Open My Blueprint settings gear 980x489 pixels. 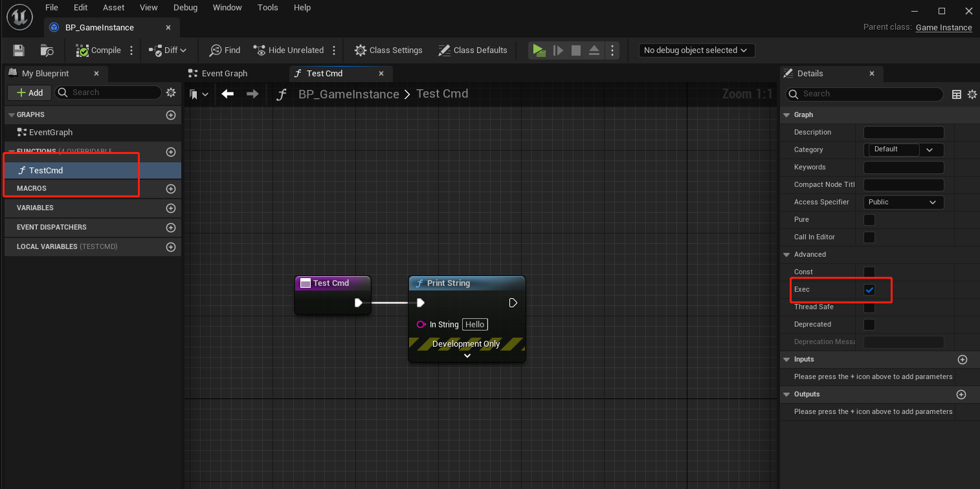(171, 92)
